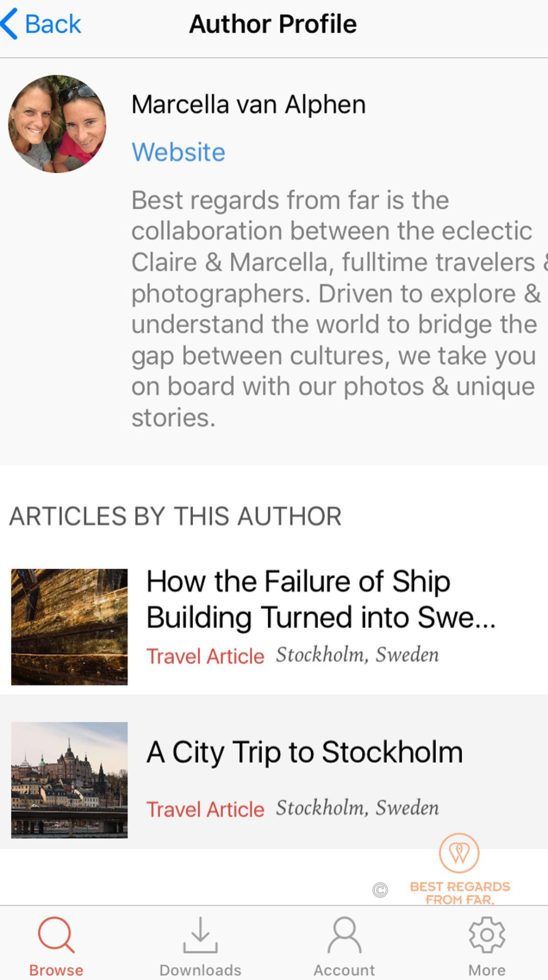
Task: Open the Account tab label
Action: pos(344,970)
